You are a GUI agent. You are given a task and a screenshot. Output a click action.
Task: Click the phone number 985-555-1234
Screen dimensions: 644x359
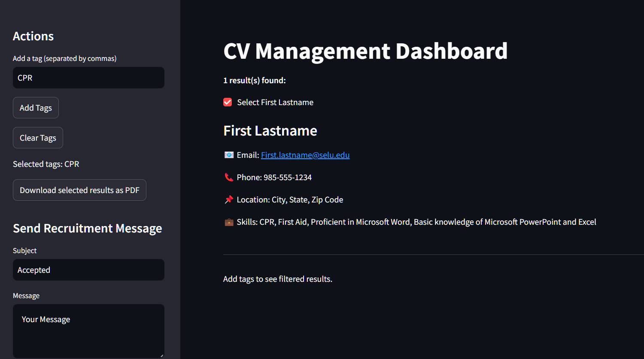click(287, 177)
